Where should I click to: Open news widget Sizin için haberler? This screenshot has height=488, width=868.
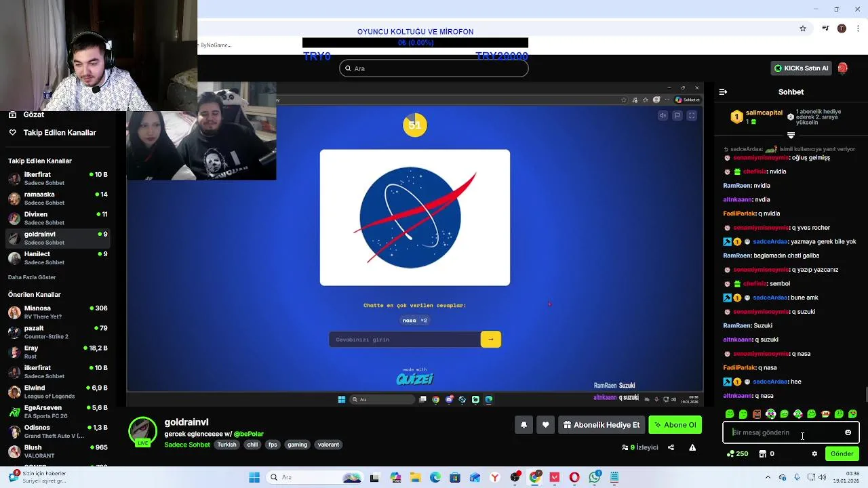pyautogui.click(x=37, y=477)
